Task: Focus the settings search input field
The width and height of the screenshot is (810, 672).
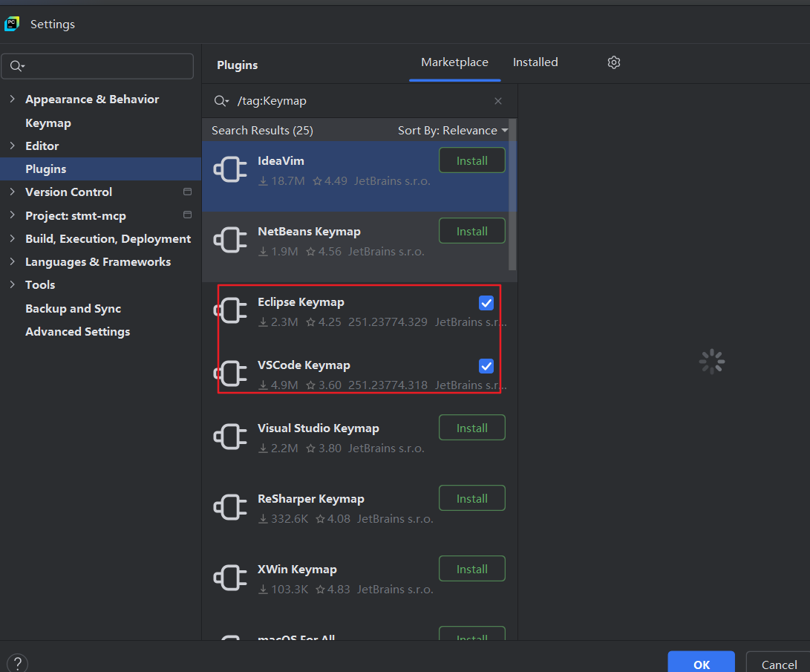Action: pos(98,66)
